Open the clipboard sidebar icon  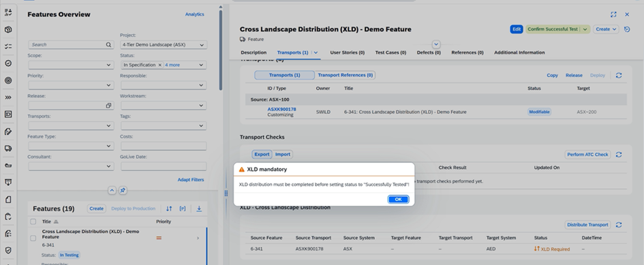point(8,216)
